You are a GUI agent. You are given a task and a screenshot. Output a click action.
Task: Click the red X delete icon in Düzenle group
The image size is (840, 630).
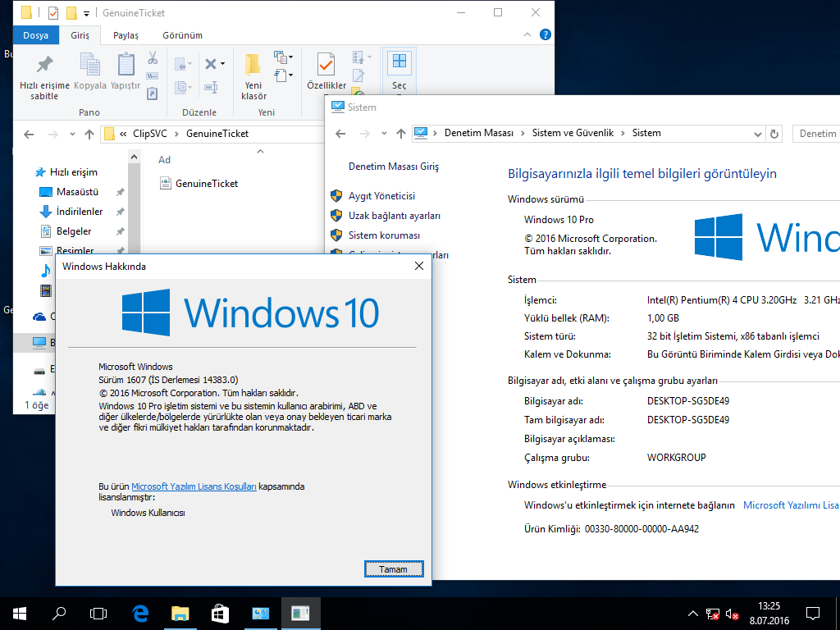click(211, 64)
